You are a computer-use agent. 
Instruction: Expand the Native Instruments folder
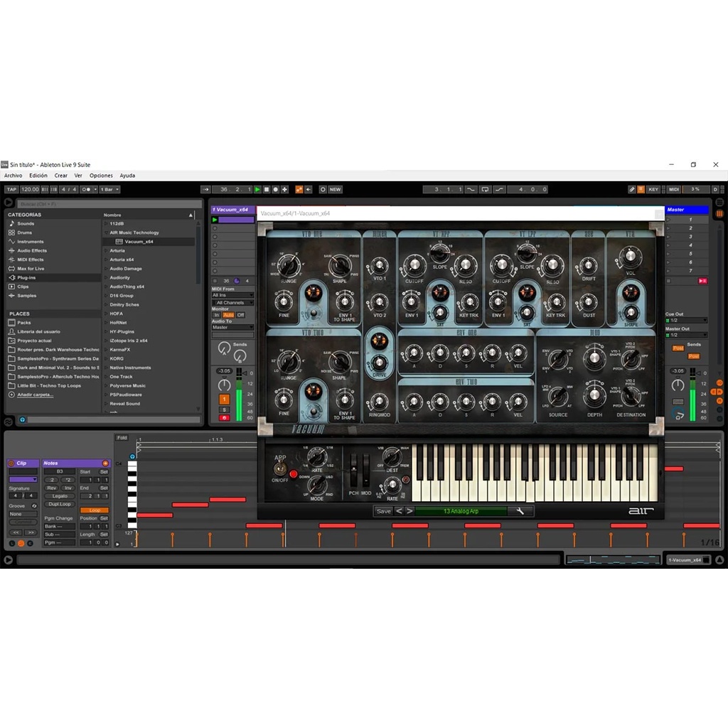(106, 368)
